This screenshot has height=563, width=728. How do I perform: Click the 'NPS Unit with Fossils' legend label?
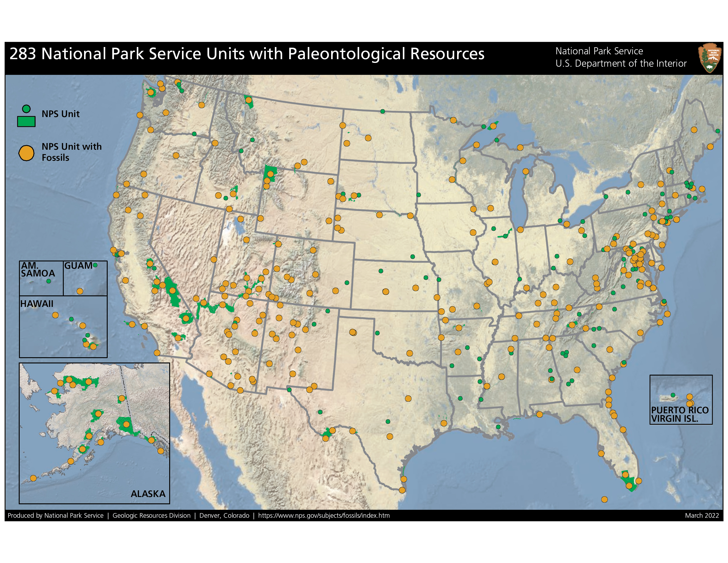[71, 152]
